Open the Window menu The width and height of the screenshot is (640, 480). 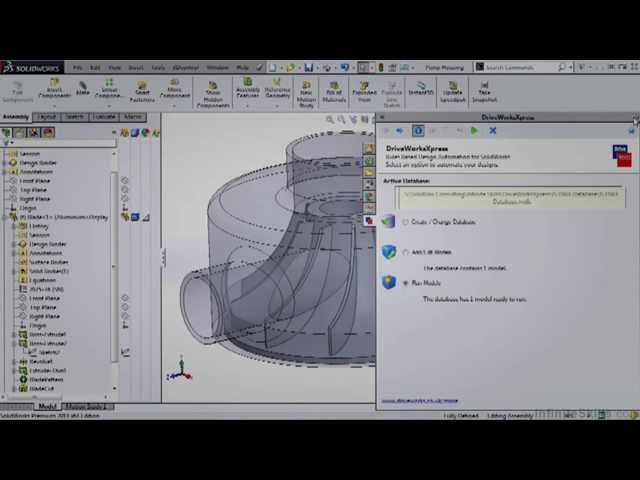(217, 68)
